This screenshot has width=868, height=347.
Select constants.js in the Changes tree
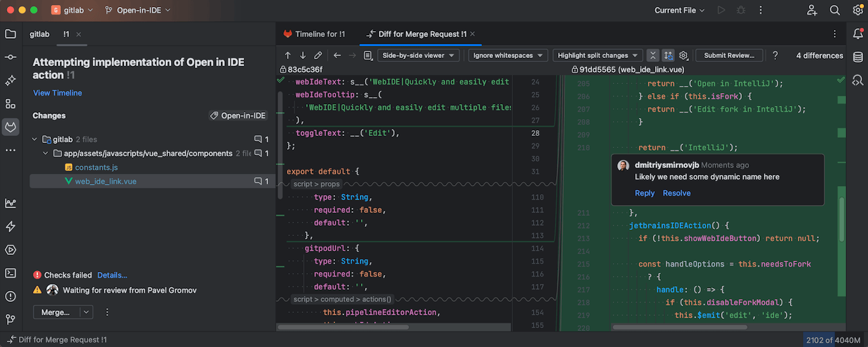96,167
